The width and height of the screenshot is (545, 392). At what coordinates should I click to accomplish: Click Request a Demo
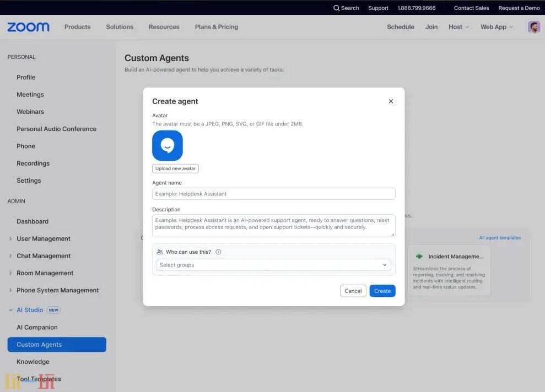pyautogui.click(x=519, y=8)
